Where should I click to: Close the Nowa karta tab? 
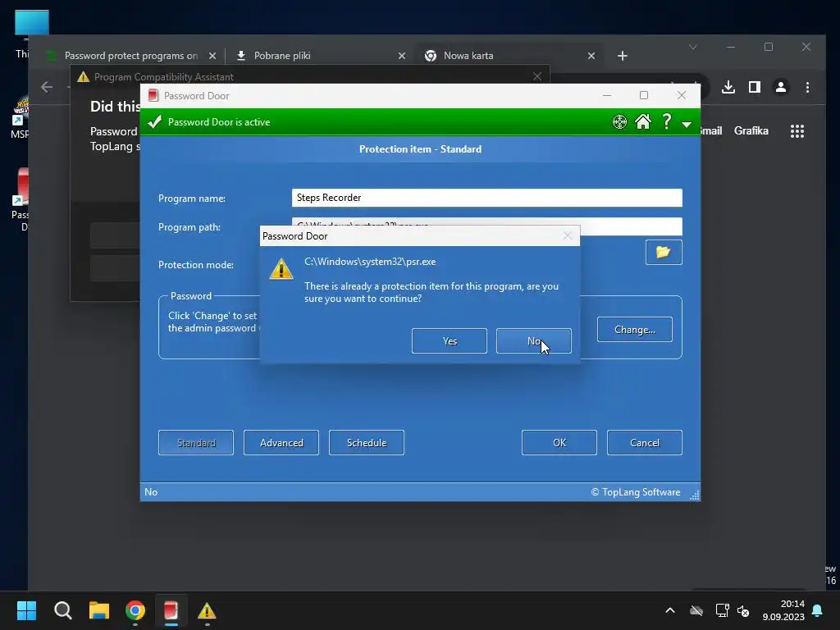coord(591,56)
